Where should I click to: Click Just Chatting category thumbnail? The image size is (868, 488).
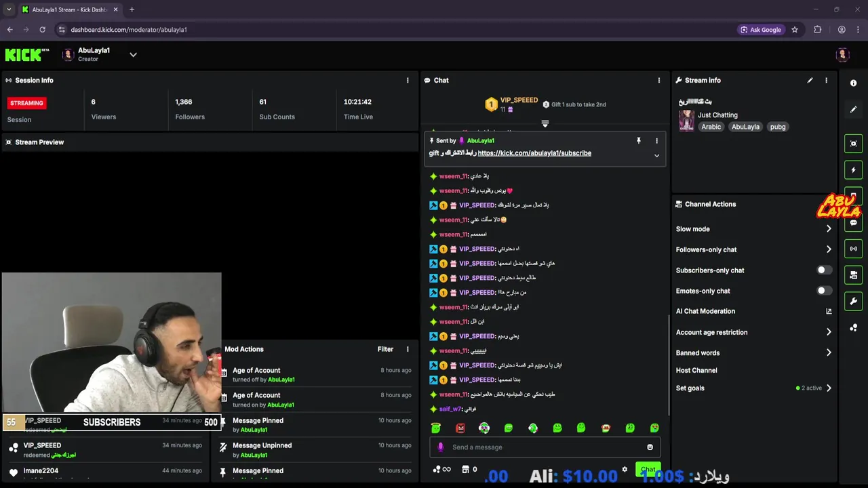pos(686,121)
